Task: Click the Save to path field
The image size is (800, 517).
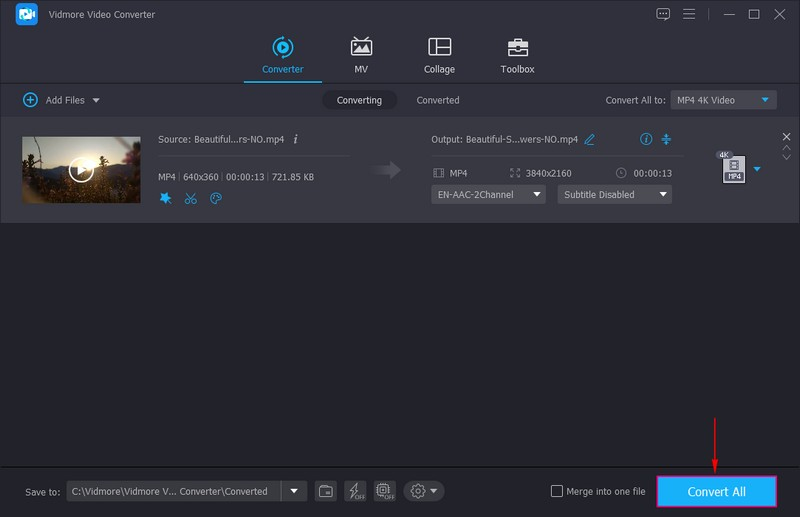Action: click(x=174, y=491)
